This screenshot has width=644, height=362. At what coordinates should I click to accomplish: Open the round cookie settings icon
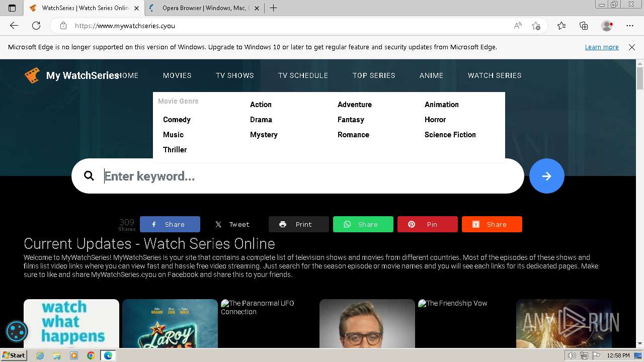click(x=17, y=331)
